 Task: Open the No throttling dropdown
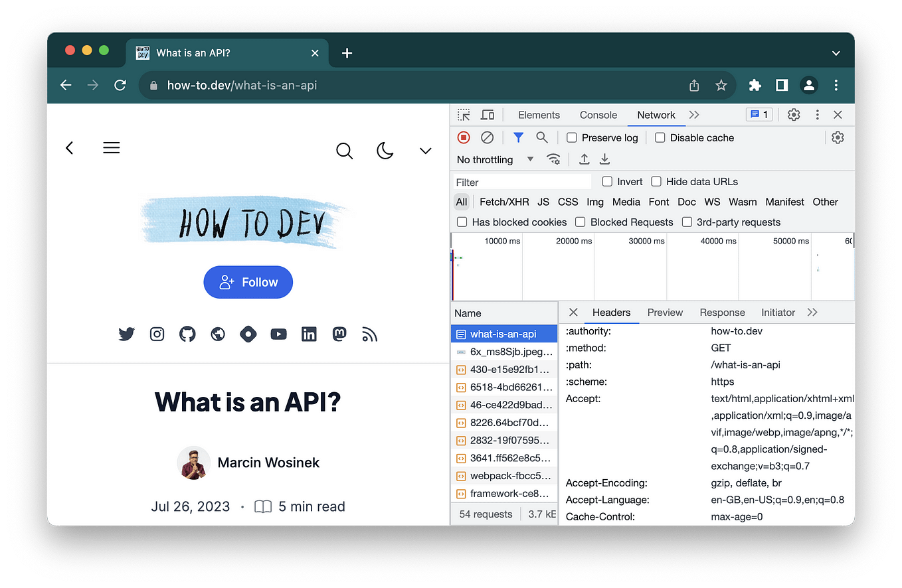coord(494,159)
